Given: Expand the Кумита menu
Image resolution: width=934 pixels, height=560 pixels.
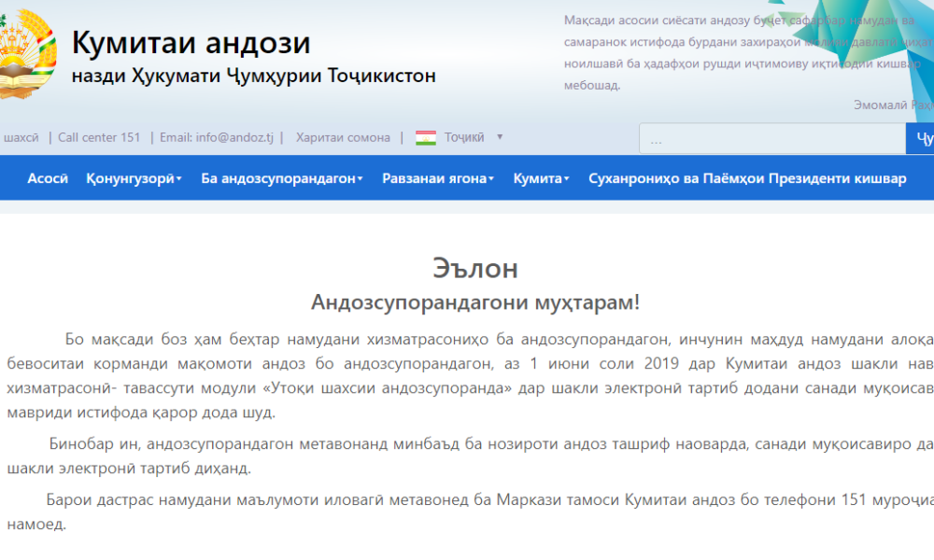Looking at the screenshot, I should click(541, 179).
